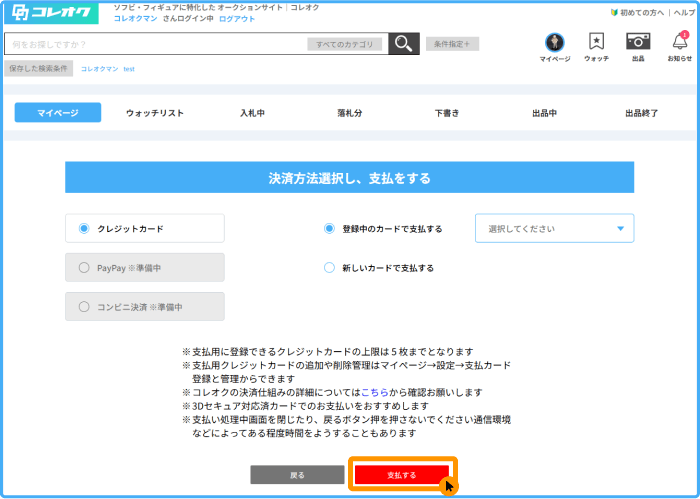This screenshot has width=700, height=499.
Task: Open the 落札分 tab
Action: pyautogui.click(x=350, y=113)
